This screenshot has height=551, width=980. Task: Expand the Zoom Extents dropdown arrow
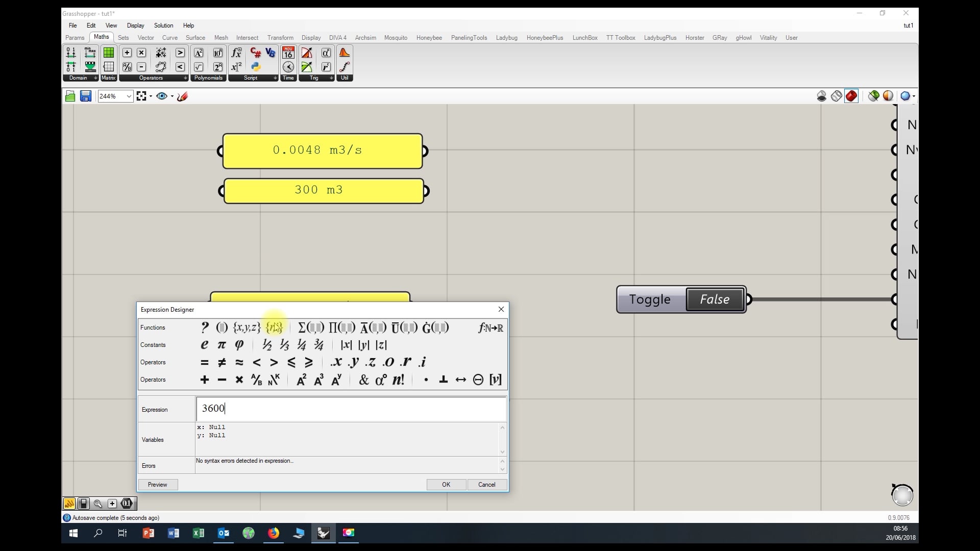point(151,96)
